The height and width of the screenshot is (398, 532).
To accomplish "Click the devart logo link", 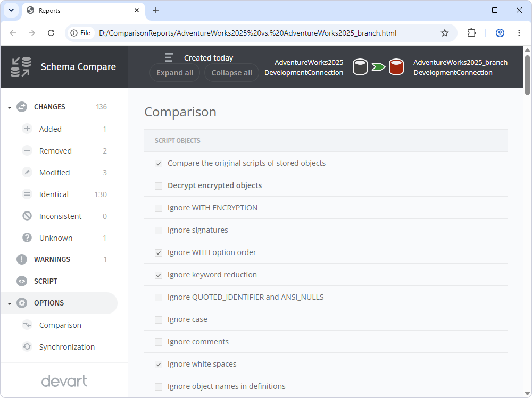I will pyautogui.click(x=64, y=381).
